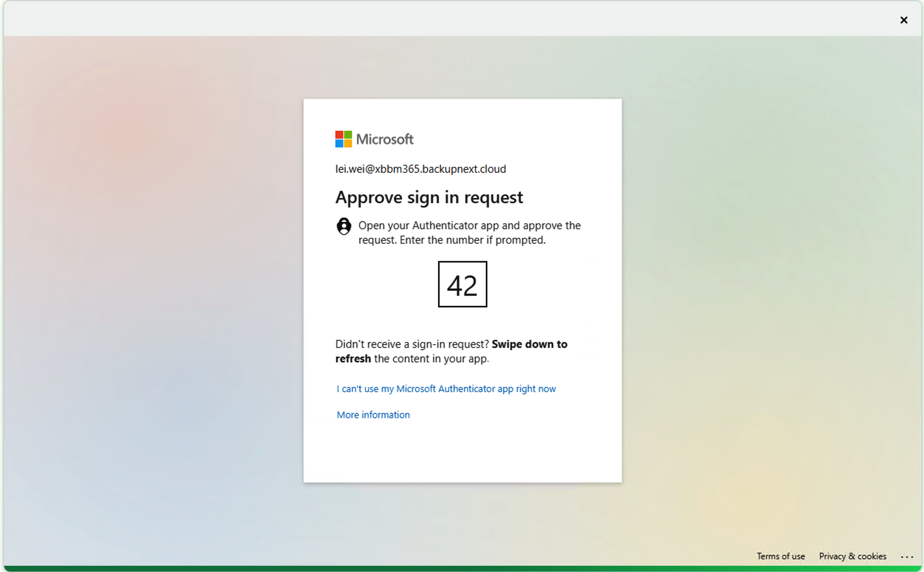This screenshot has width=924, height=572.
Task: Click the lei.wei account email address
Action: [x=420, y=169]
